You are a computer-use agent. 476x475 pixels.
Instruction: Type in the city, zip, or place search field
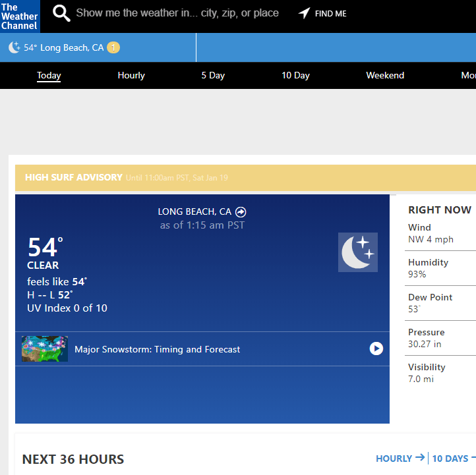(177, 13)
